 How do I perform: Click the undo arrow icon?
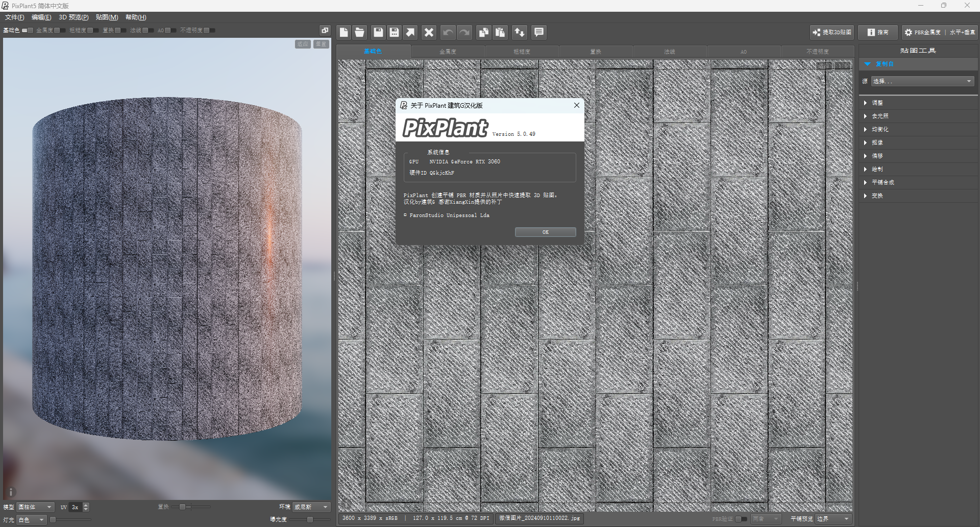click(x=448, y=33)
